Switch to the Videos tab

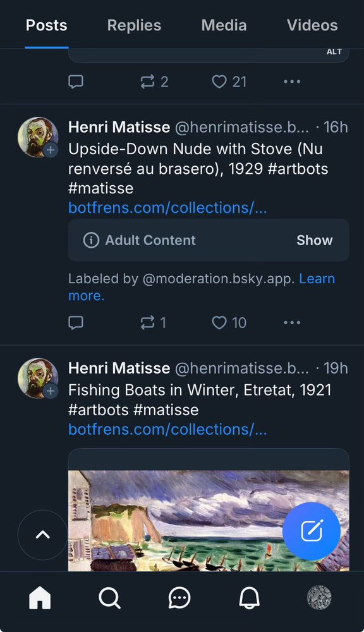312,25
